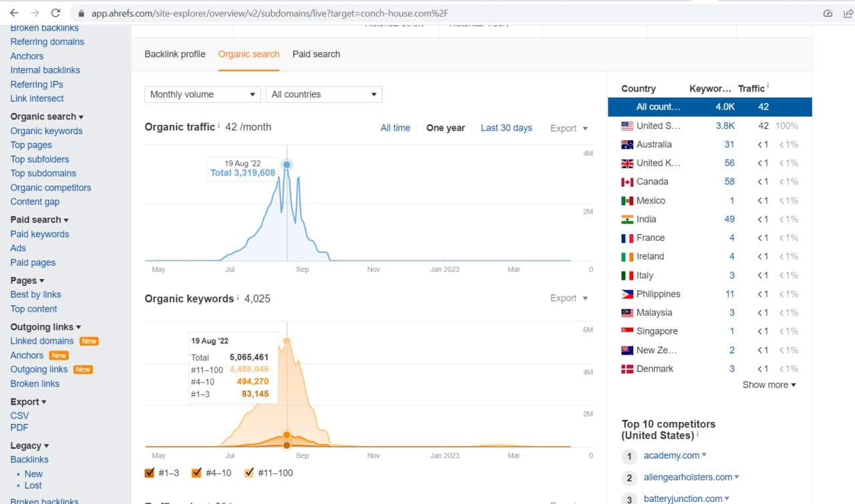Switch to the Backlink profile tab

tap(175, 54)
